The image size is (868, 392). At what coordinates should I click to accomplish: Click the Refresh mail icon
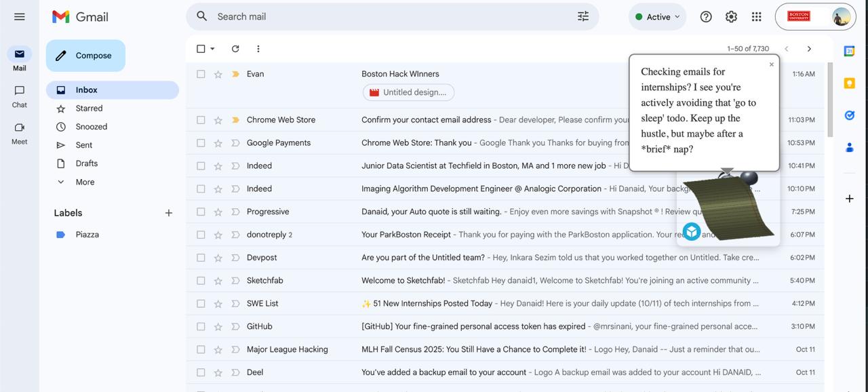pyautogui.click(x=235, y=49)
